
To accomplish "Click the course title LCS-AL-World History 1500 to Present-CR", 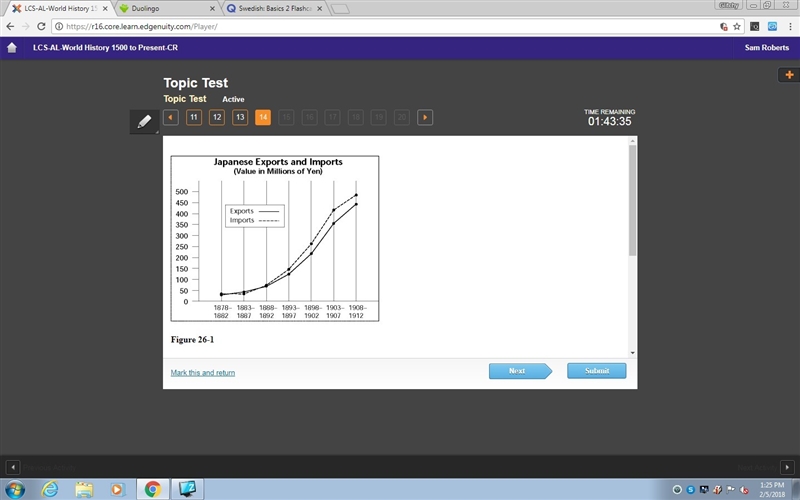I will coord(106,47).
